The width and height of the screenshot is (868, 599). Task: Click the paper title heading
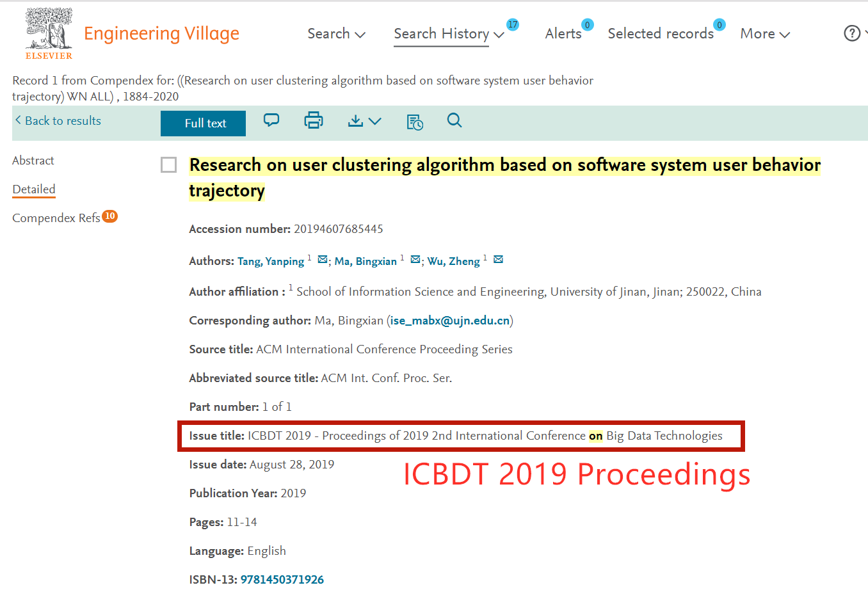click(x=504, y=178)
